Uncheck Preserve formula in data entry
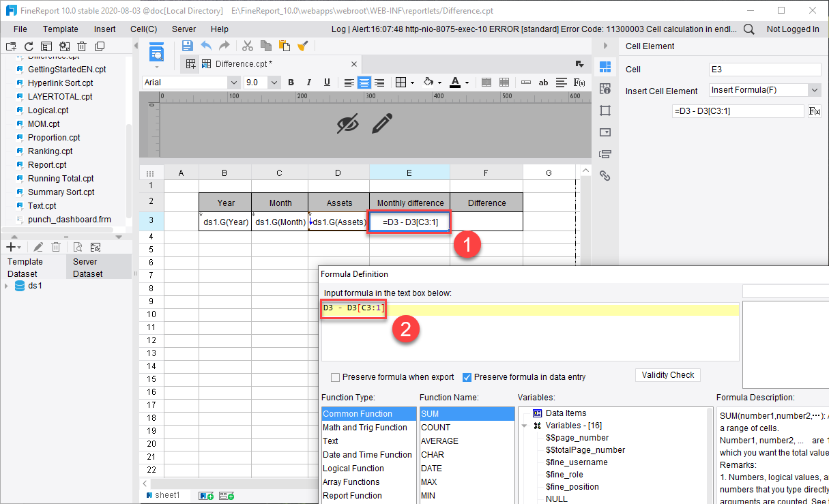The image size is (829, 504). [467, 377]
